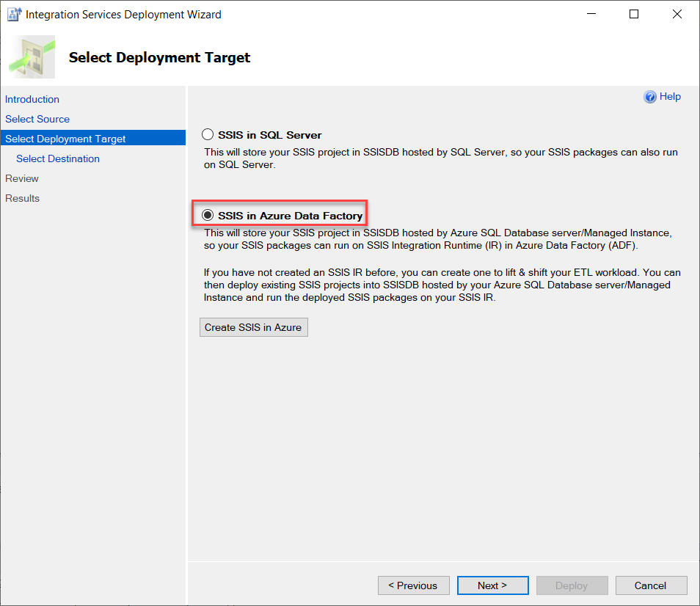Open the Help link
This screenshot has height=606, width=700.
click(x=668, y=96)
